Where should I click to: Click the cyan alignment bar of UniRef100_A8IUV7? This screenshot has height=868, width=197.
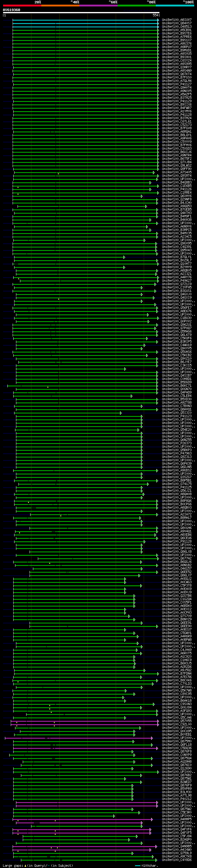(x=86, y=20)
